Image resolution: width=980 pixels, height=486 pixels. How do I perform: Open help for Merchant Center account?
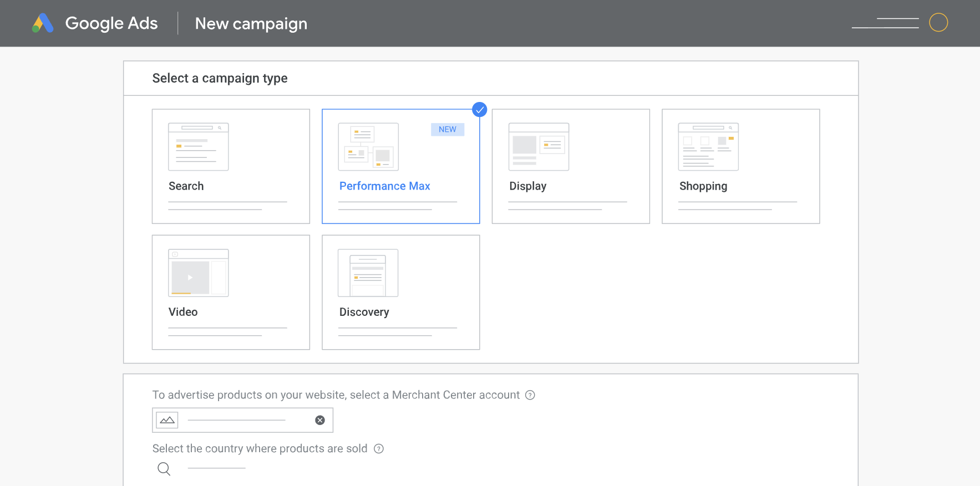click(530, 395)
